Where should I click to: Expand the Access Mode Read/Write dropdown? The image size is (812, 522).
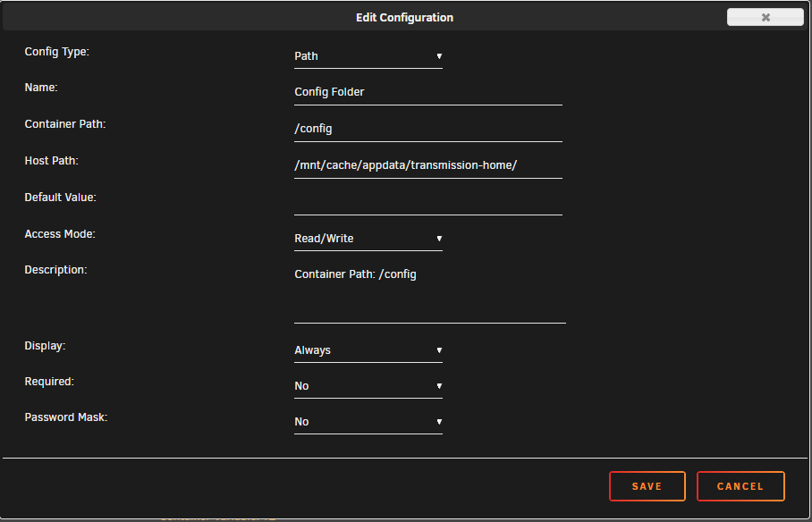tap(368, 239)
